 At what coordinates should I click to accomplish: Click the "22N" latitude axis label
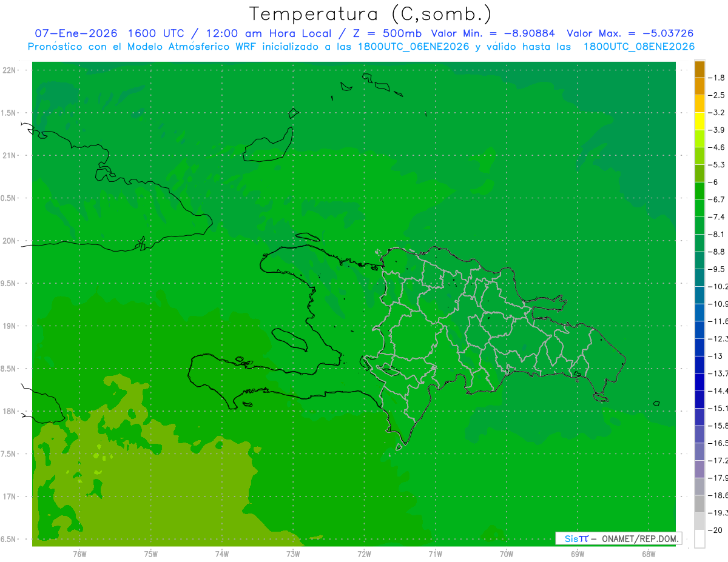pyautogui.click(x=10, y=70)
